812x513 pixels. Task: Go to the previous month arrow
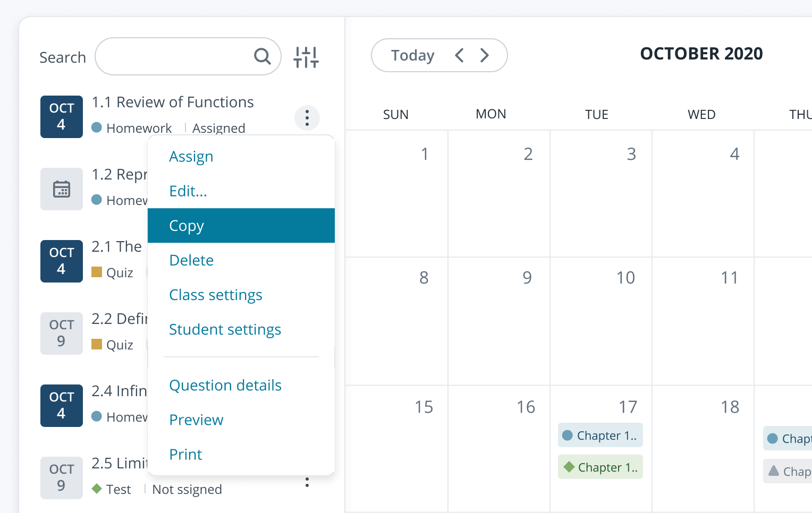tap(460, 55)
